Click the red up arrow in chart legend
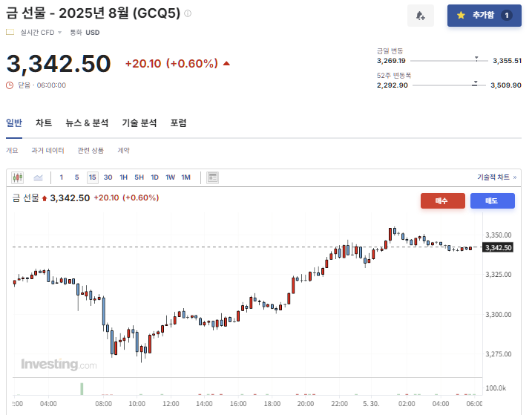Image resolution: width=532 pixels, height=415 pixels. 45,198
